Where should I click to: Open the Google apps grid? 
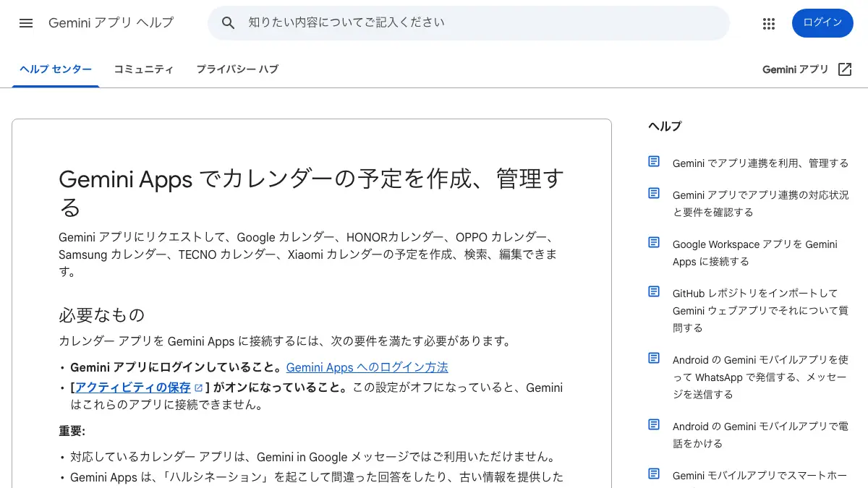(769, 23)
